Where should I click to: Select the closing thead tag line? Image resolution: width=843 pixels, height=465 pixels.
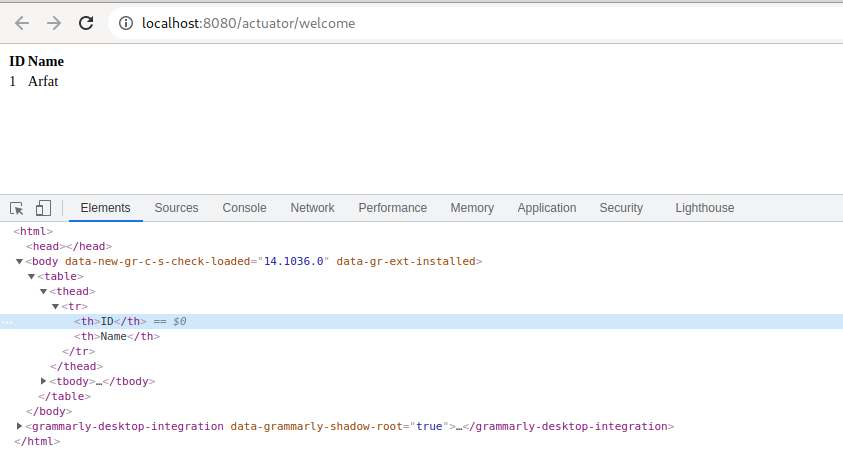(76, 367)
